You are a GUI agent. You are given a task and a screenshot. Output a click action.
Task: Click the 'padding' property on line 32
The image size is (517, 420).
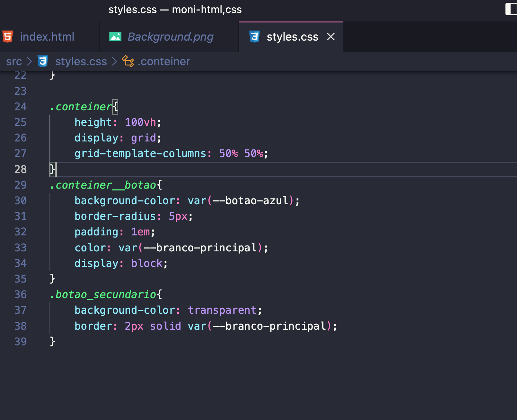(96, 232)
